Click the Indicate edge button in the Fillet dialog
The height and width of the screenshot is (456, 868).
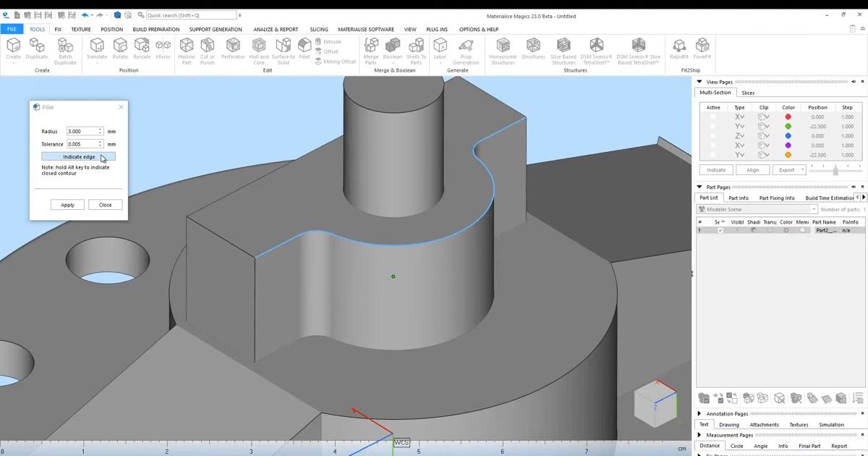78,156
